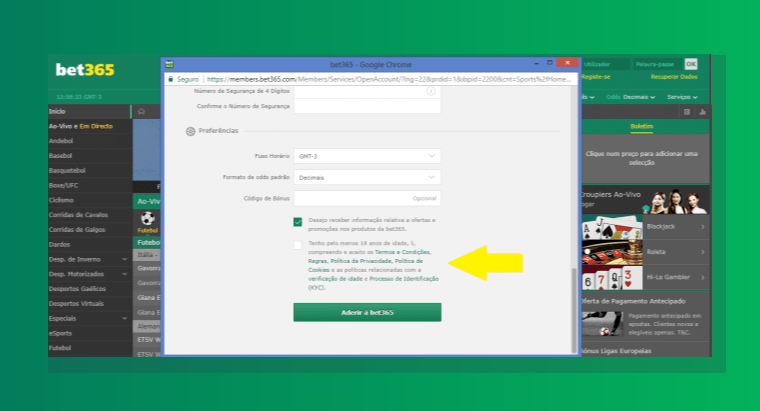Select Desportos Gaélicos in the sidebar
This screenshot has height=411, width=760.
(89, 289)
